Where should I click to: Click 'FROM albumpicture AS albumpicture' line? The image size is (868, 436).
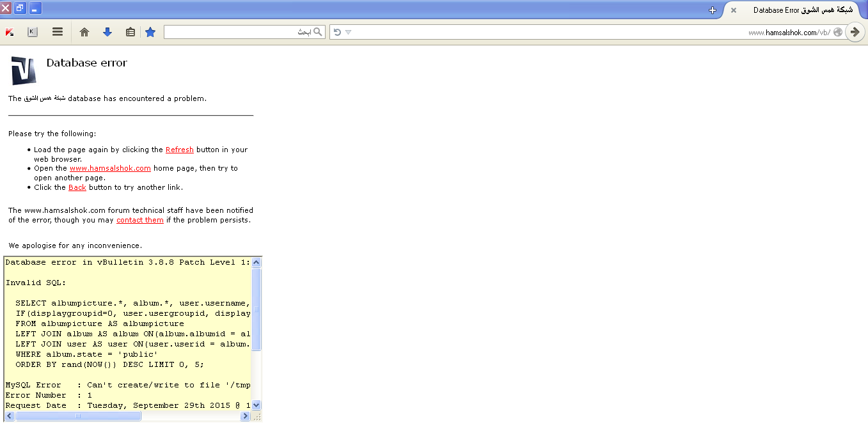[x=100, y=323]
